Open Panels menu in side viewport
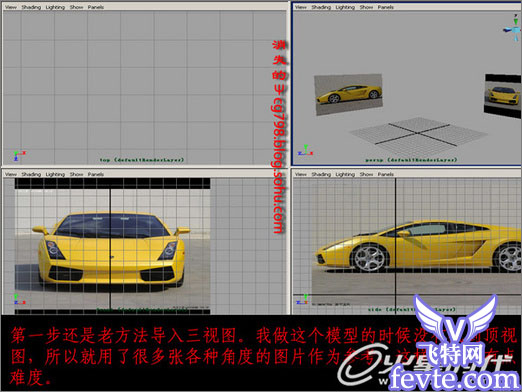 coord(386,174)
